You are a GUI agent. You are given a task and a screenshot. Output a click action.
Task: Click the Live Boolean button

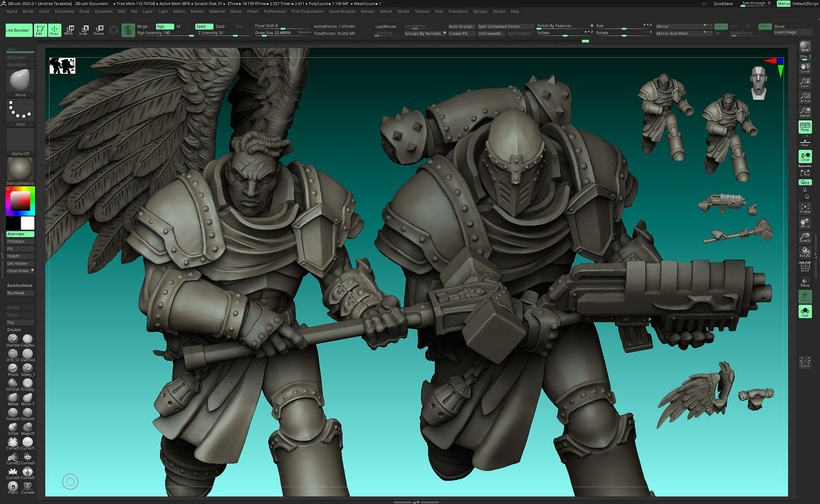pyautogui.click(x=18, y=30)
